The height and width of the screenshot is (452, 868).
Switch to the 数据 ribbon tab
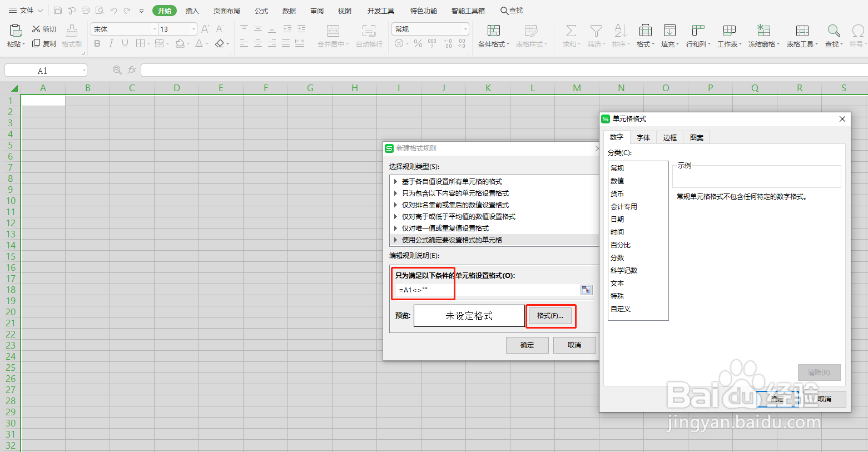point(289,11)
